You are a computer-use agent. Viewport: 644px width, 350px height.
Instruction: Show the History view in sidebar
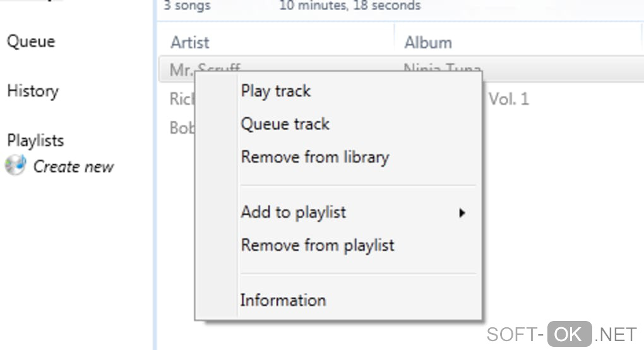point(32,91)
